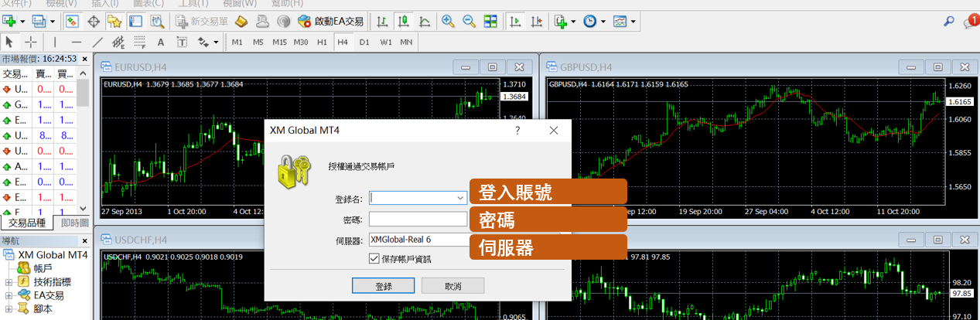This screenshot has width=980, height=320.
Task: Switch chart to line chart style
Action: click(424, 22)
